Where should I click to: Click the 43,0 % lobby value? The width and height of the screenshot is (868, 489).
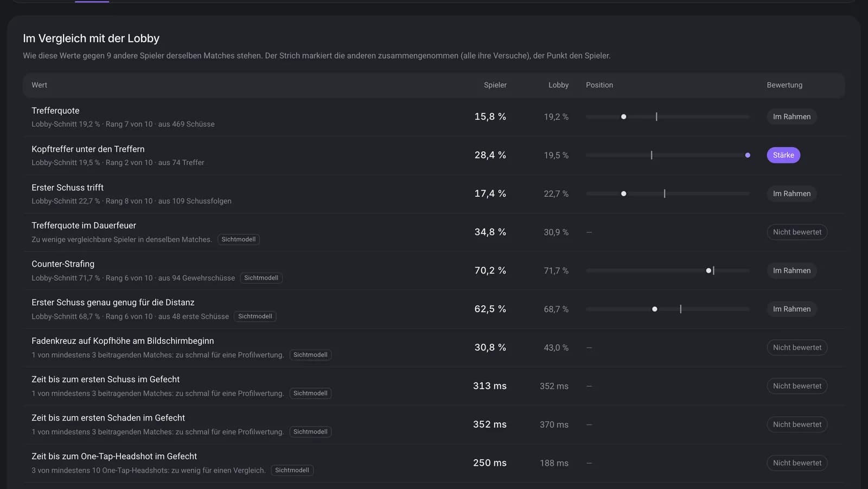(x=556, y=348)
